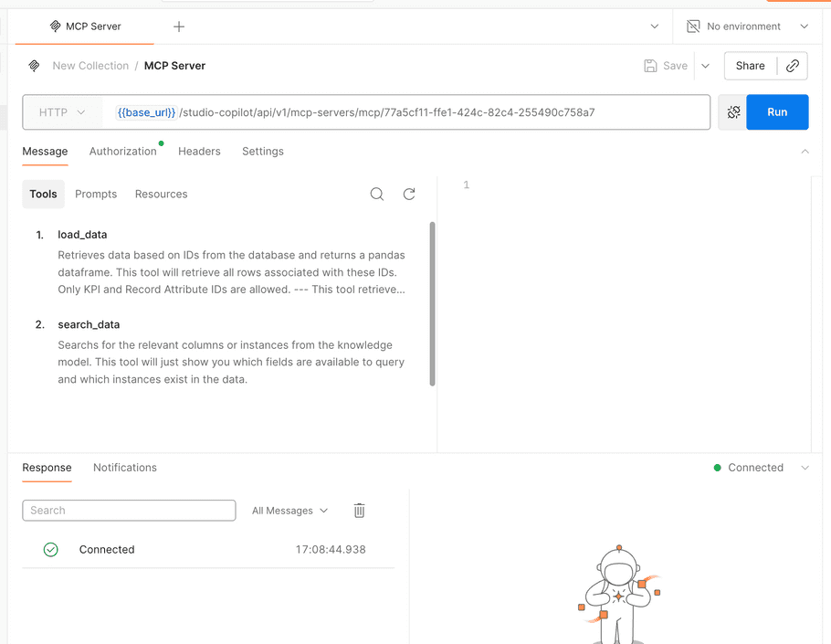
Task: Click the icon left of Run button
Action: click(732, 112)
